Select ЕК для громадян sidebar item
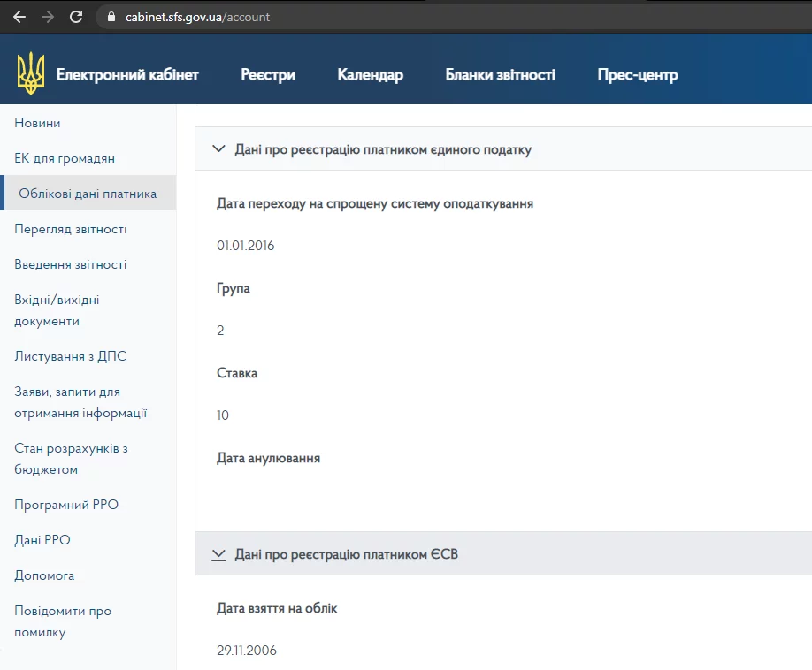812x670 pixels. point(65,158)
